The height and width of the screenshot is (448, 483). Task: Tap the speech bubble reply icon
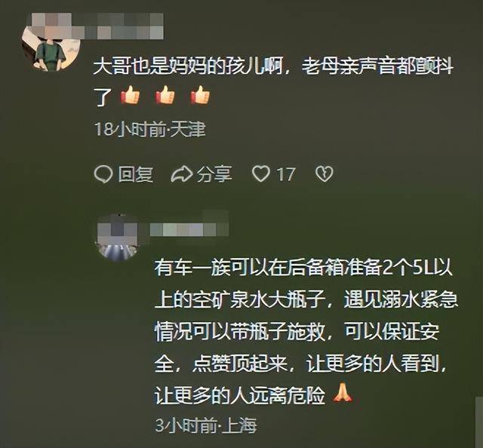pos(103,174)
